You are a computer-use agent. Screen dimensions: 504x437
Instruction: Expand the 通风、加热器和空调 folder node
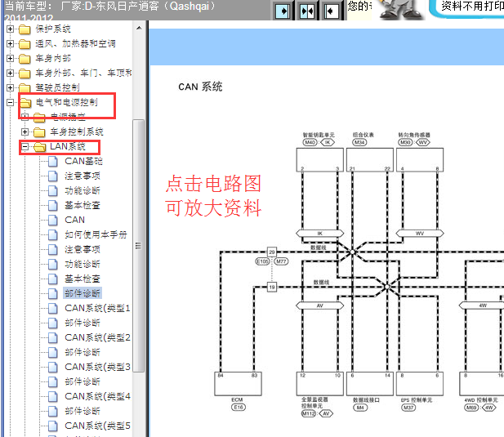pyautogui.click(x=10, y=43)
